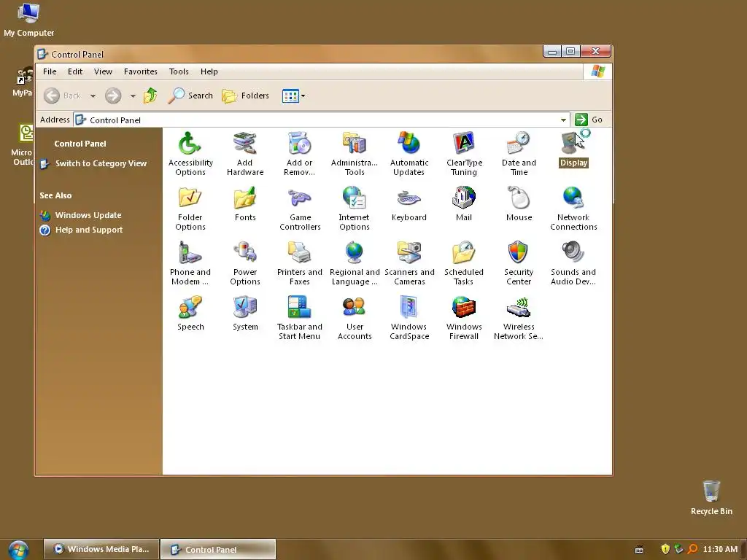Select Wireless Network Setup icon

pyautogui.click(x=519, y=318)
